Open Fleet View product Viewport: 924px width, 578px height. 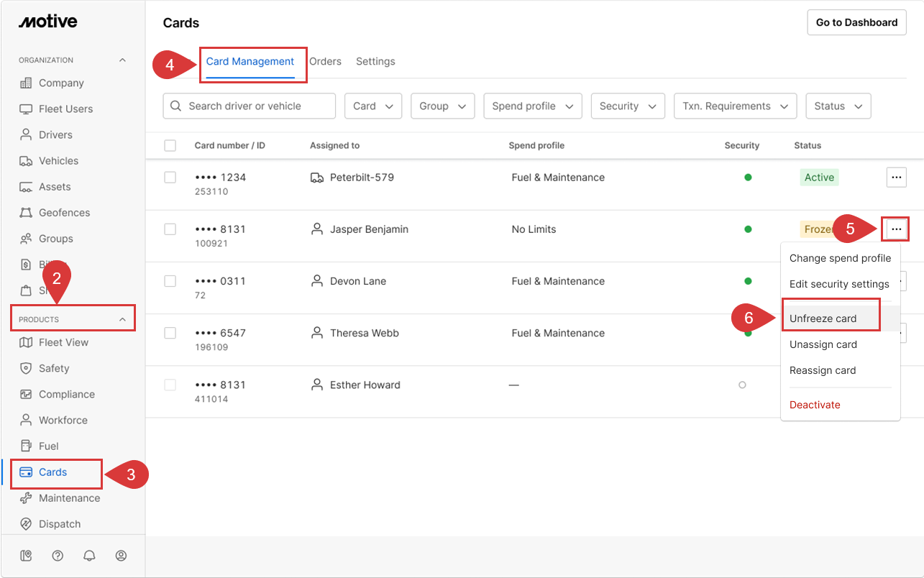click(x=63, y=342)
